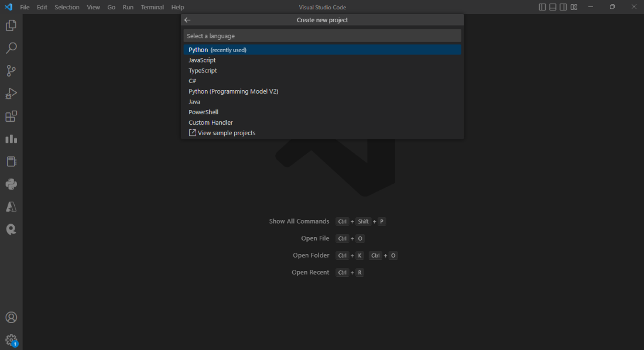
Task: Open the notebook icon below bar chart
Action: [11, 162]
